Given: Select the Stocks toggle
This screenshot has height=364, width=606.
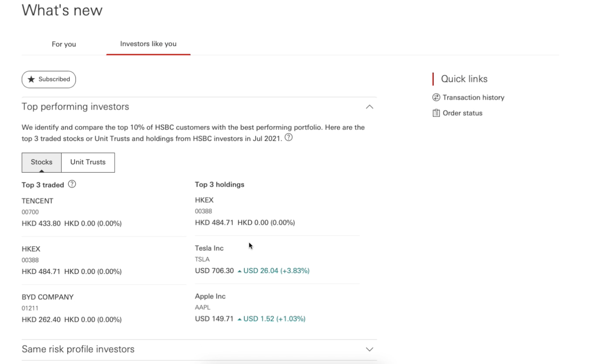Looking at the screenshot, I should tap(41, 162).
